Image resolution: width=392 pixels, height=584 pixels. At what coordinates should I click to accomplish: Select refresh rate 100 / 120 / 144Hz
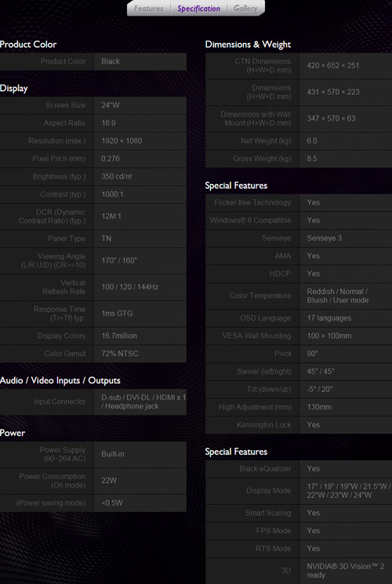click(129, 287)
